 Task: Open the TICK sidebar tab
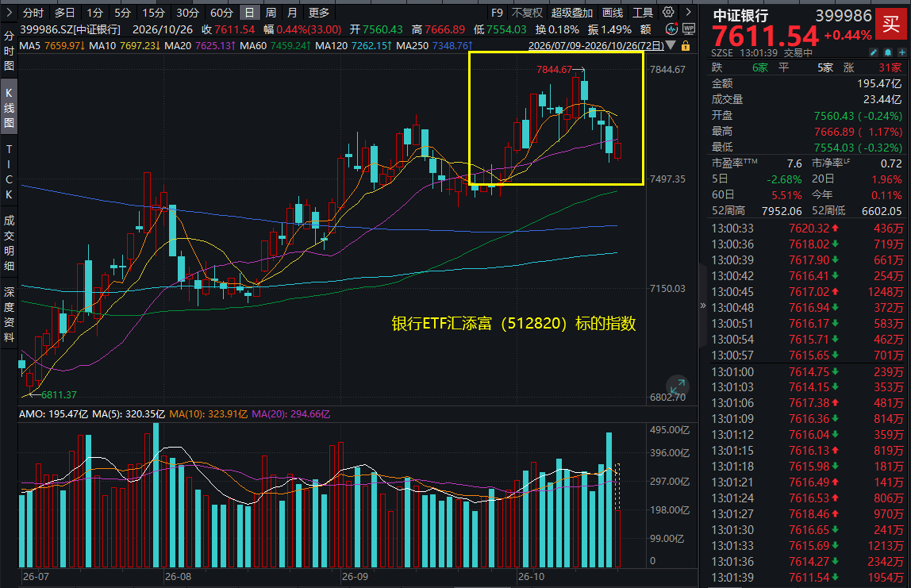click(x=9, y=172)
